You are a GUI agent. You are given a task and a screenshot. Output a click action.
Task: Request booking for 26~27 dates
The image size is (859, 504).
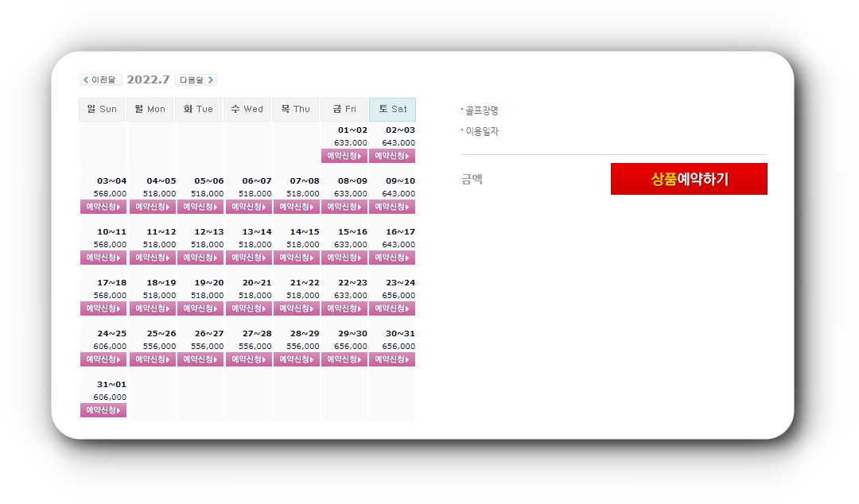click(200, 359)
